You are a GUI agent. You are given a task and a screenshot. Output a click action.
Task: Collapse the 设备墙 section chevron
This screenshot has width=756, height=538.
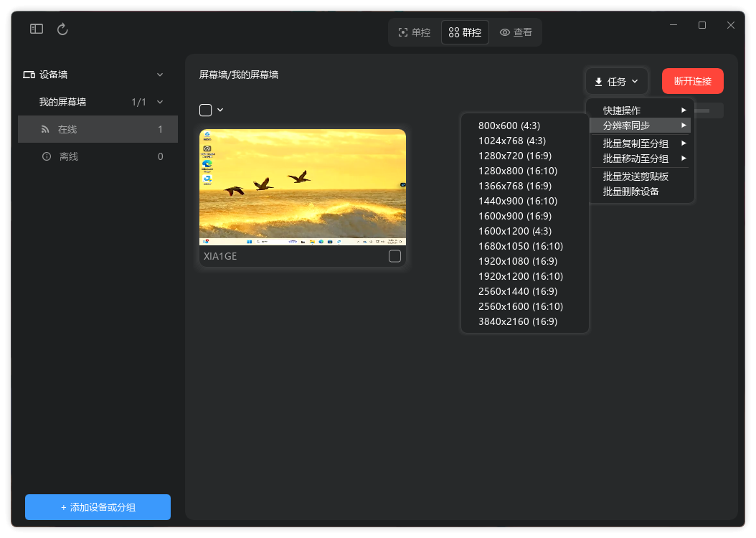pyautogui.click(x=160, y=75)
